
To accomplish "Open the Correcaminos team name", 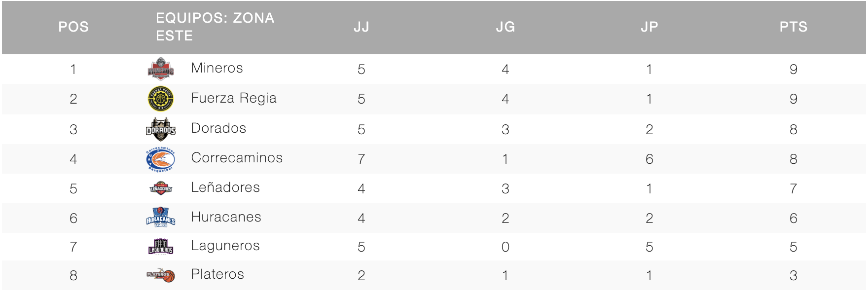I will coord(237,158).
